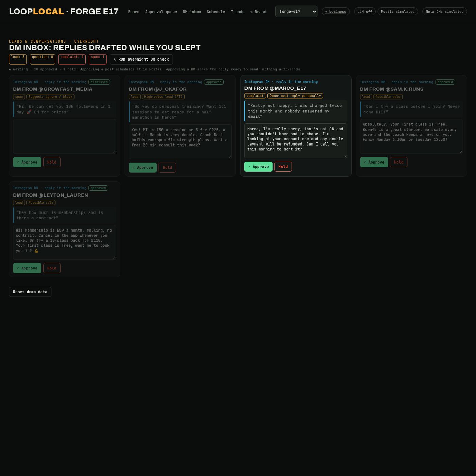
Task: Click the 'dismissed' status badge
Action: tap(99, 82)
